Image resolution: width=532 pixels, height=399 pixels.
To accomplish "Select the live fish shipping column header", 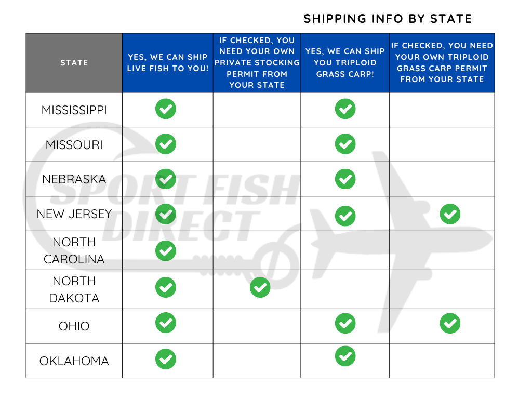I will coord(167,63).
